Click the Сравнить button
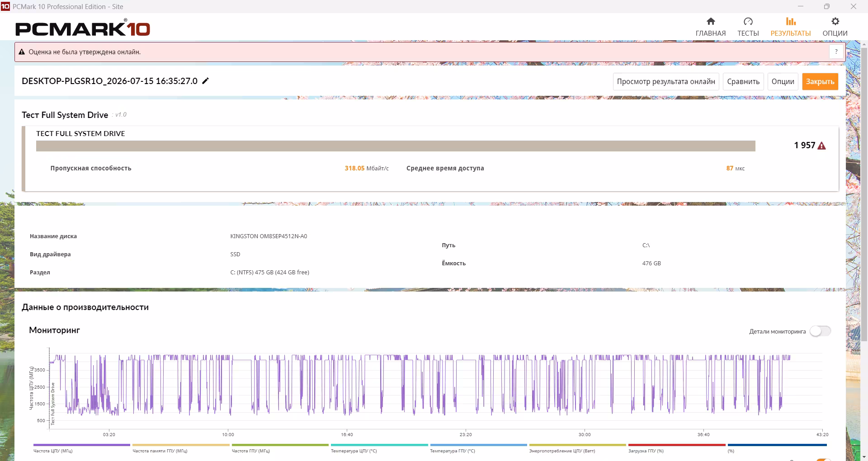 [743, 81]
